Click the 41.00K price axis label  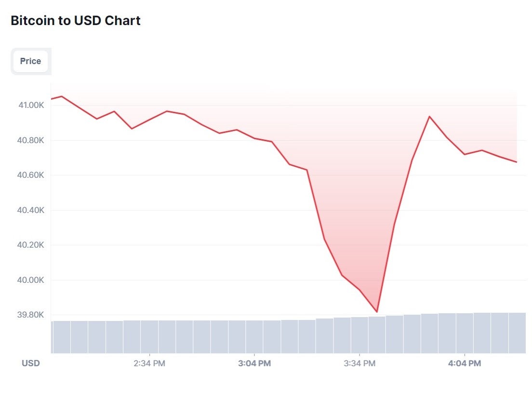tap(31, 105)
